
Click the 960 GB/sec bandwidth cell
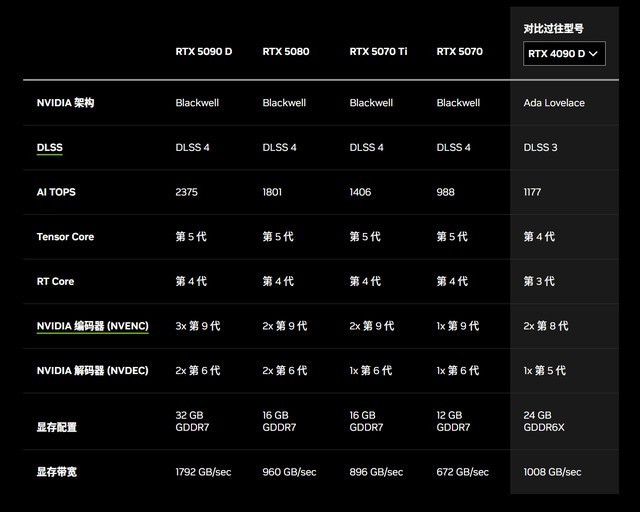(289, 472)
